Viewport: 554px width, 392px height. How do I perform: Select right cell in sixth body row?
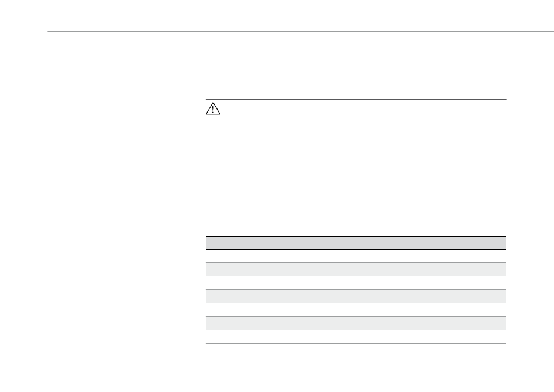point(431,323)
